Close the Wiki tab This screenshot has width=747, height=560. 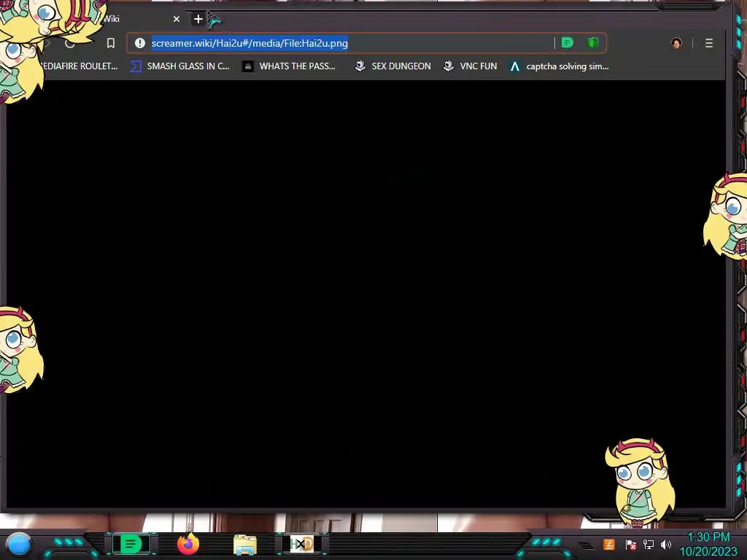click(x=177, y=19)
